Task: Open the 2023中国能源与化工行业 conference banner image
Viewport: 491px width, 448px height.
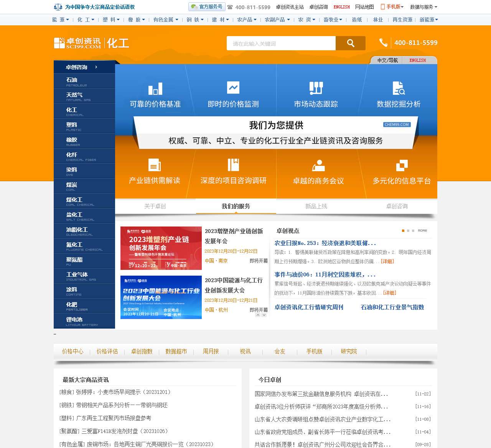Action: 161,297
